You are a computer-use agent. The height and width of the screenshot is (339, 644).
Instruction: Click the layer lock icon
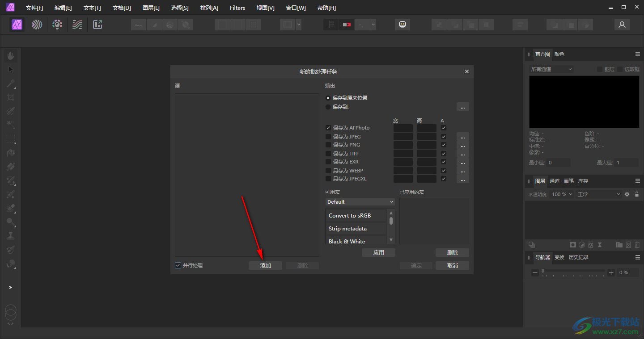coord(637,194)
